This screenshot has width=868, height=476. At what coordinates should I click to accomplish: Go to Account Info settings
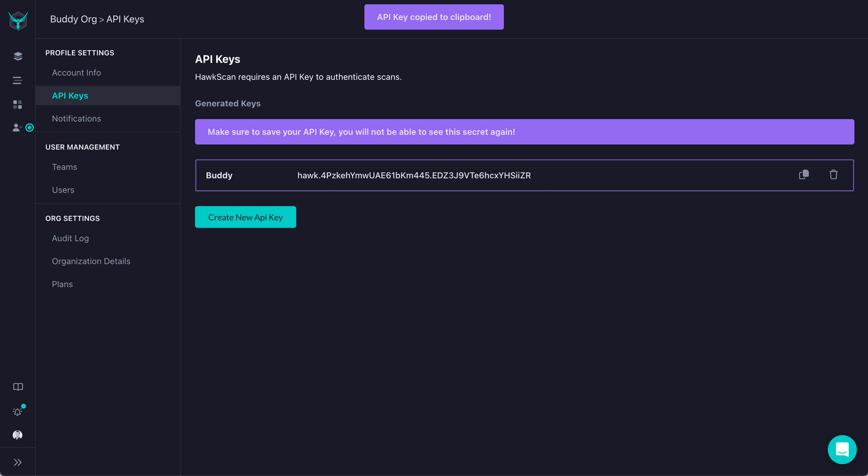point(76,73)
